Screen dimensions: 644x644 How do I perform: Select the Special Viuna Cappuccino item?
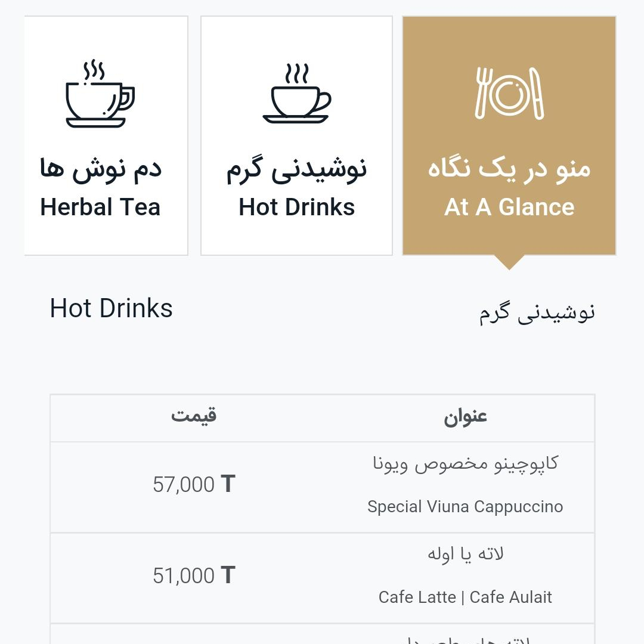[465, 506]
